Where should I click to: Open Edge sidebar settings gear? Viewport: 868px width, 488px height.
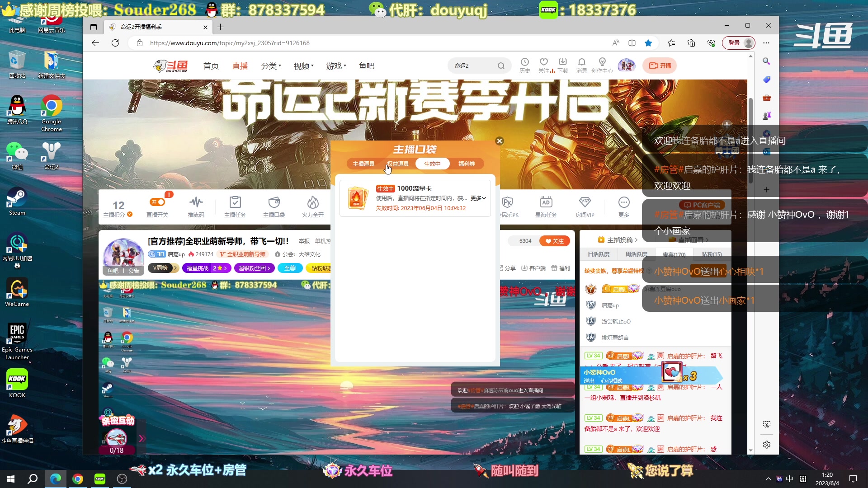(767, 445)
